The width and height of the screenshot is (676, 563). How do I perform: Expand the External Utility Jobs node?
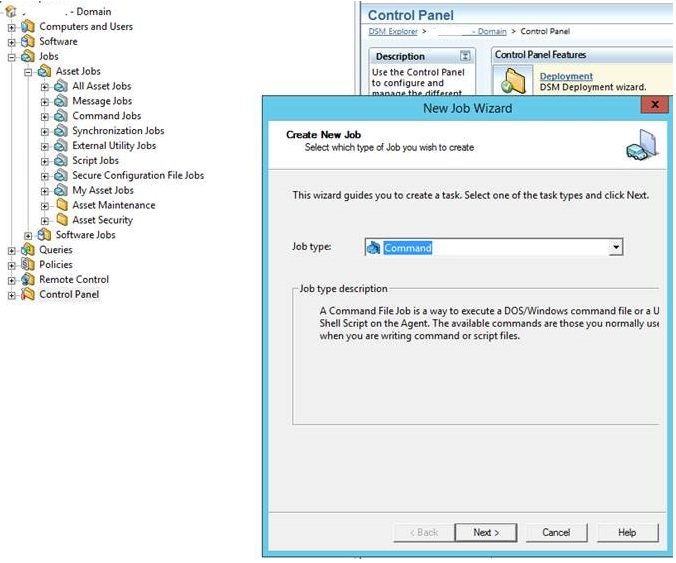[45, 147]
